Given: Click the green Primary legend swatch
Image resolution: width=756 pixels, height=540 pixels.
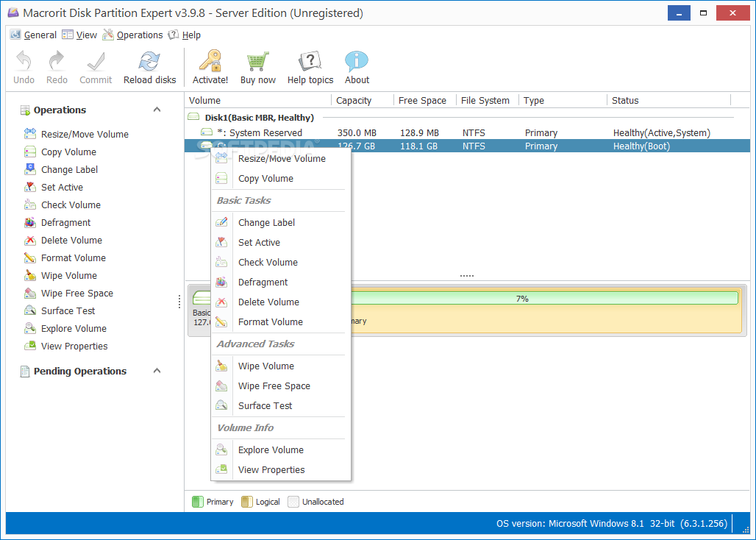Looking at the screenshot, I should coord(198,502).
